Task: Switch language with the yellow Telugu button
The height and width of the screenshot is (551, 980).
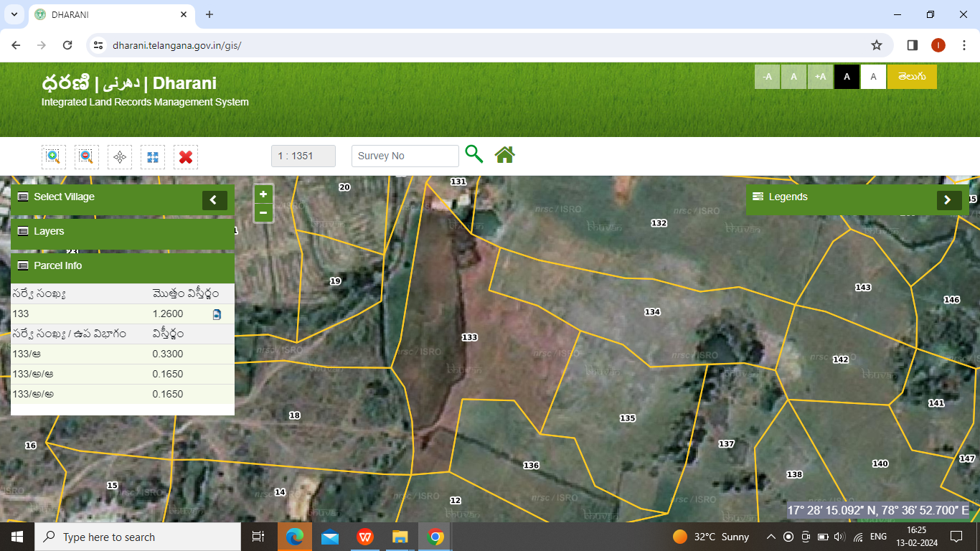Action: coord(911,77)
